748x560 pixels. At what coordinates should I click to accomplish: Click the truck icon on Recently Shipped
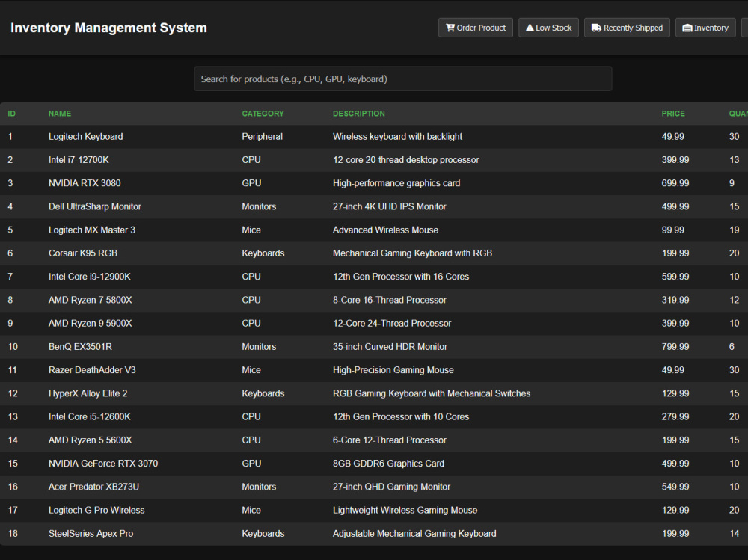pos(596,28)
